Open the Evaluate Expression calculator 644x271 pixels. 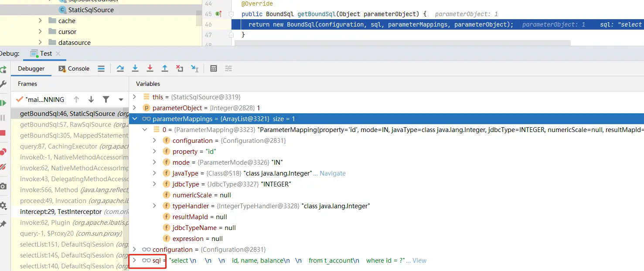click(x=214, y=68)
